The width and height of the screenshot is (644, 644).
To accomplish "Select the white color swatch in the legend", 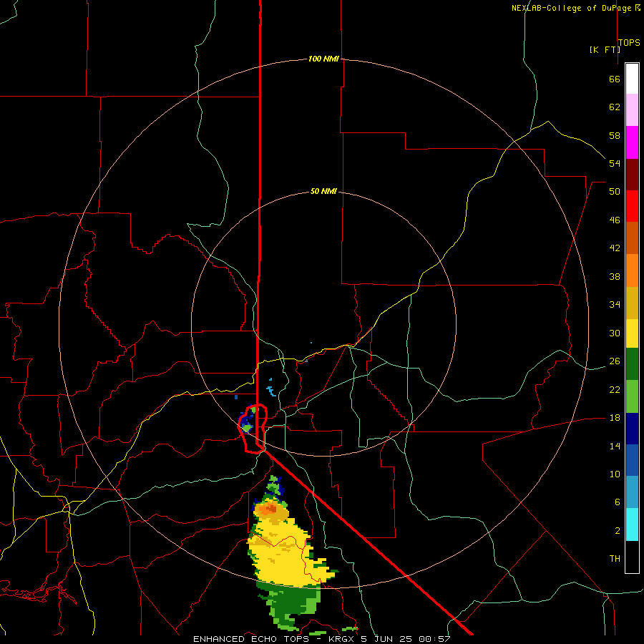I will coord(632,79).
